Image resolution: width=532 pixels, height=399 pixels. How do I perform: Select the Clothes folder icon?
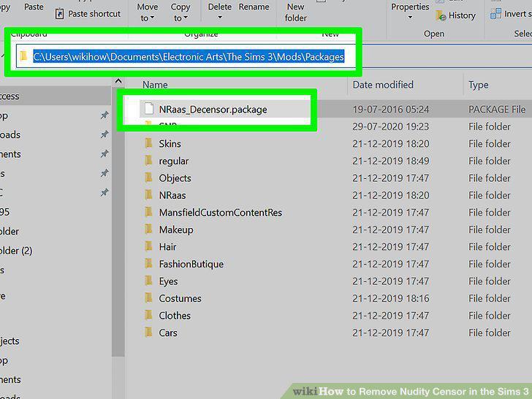(x=148, y=314)
